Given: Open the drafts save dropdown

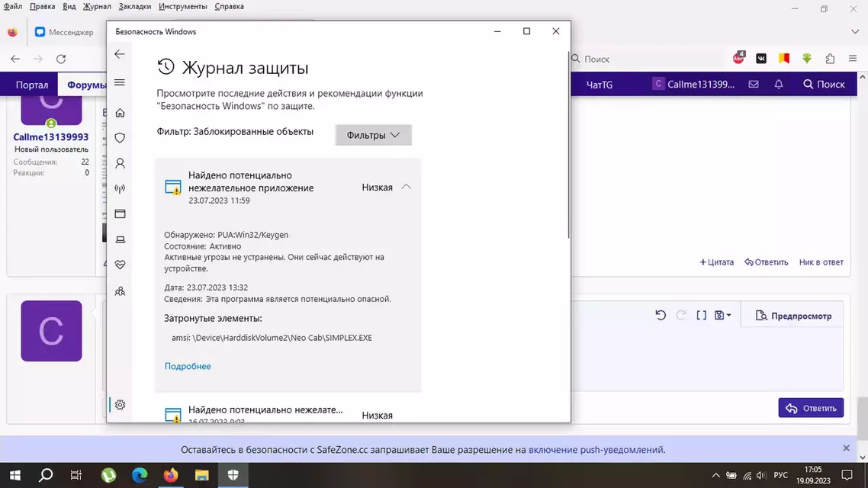Looking at the screenshot, I should [722, 316].
